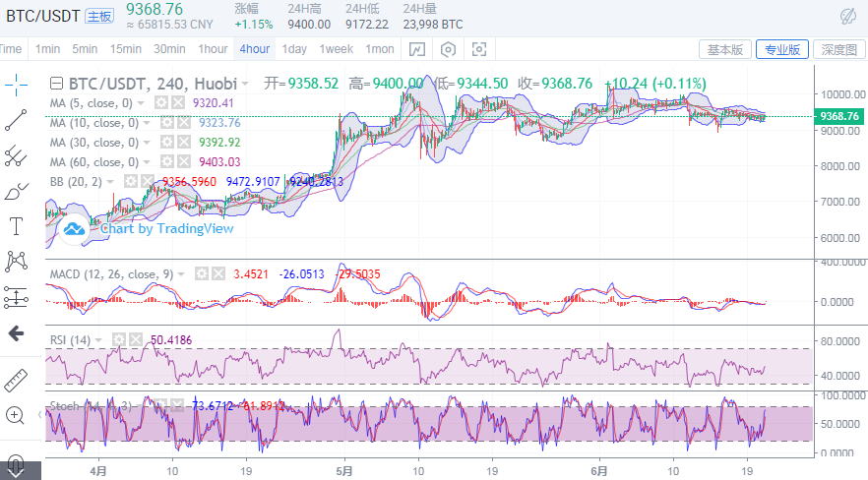Screen dimensions: 868x480
Task: Switch to the 1week timeframe
Action: pyautogui.click(x=336, y=49)
